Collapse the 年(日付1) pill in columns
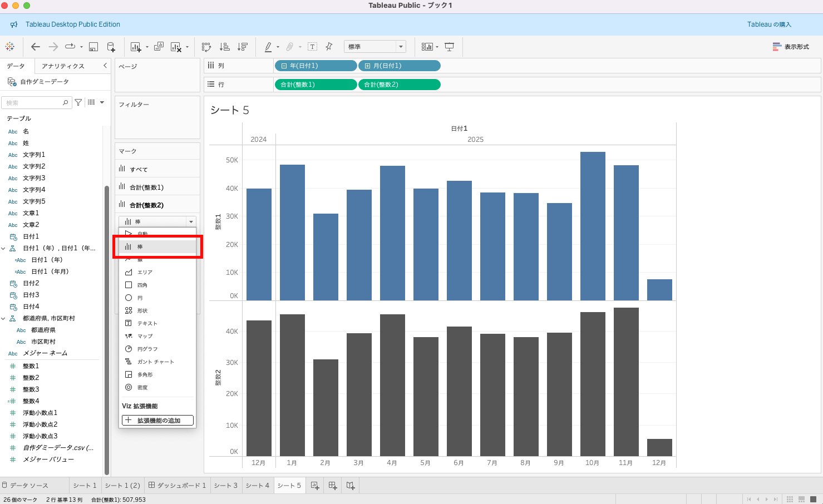Image resolution: width=823 pixels, height=504 pixels. pyautogui.click(x=284, y=66)
